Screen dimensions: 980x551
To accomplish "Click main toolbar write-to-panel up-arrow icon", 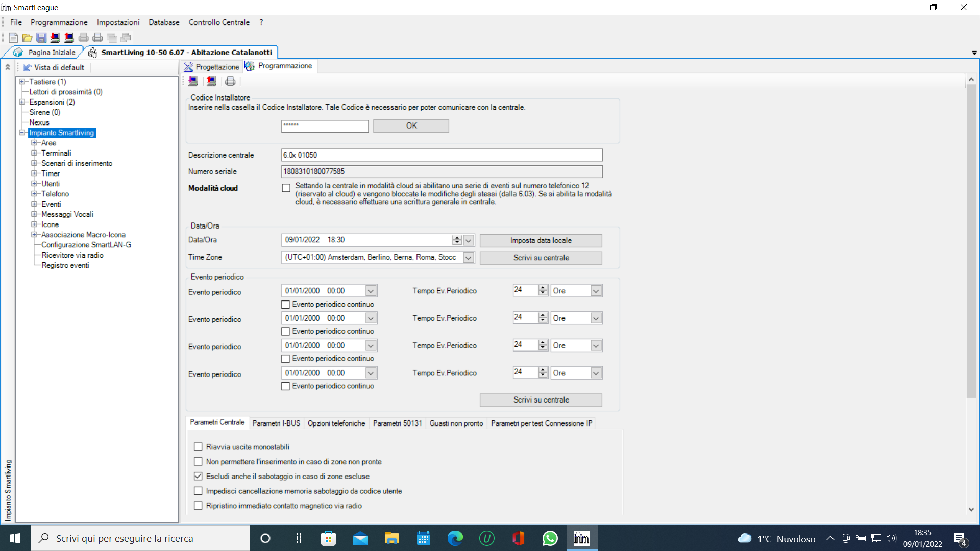I will click(x=69, y=38).
